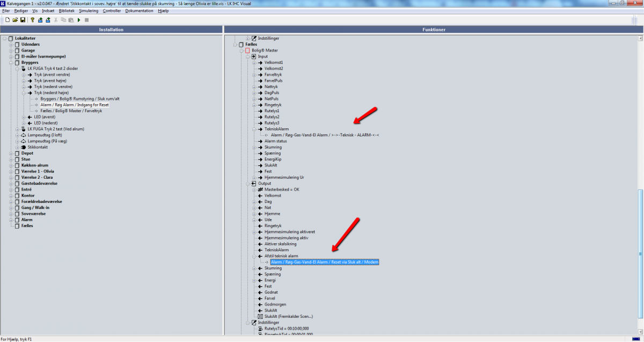Viewport: 644px width, 342px height.
Task: Open the Controller menu
Action: [x=112, y=11]
